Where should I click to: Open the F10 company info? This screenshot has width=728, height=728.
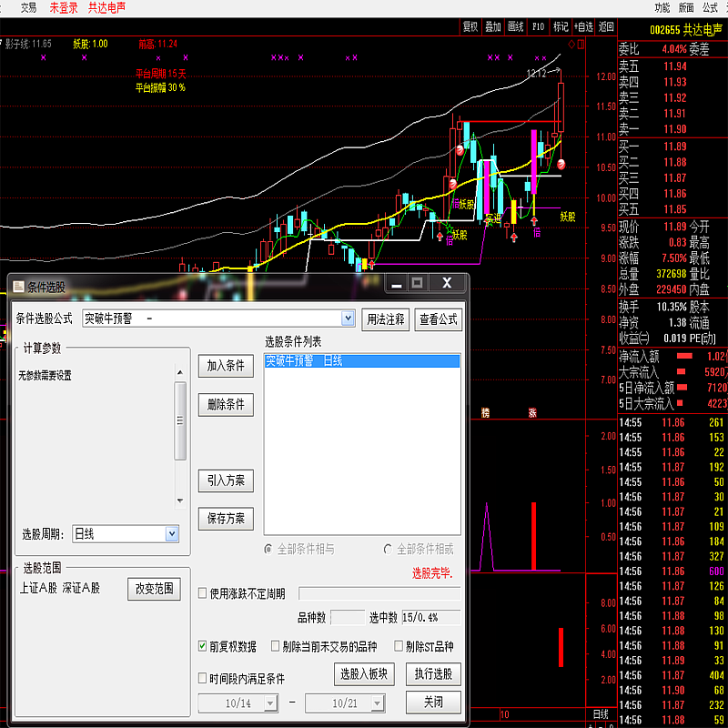pyautogui.click(x=539, y=26)
